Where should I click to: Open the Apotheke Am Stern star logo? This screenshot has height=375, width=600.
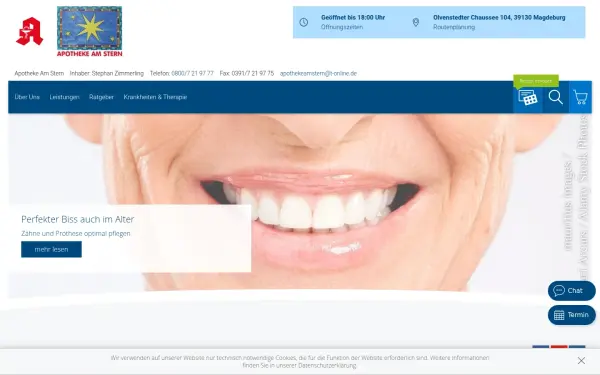pyautogui.click(x=90, y=31)
